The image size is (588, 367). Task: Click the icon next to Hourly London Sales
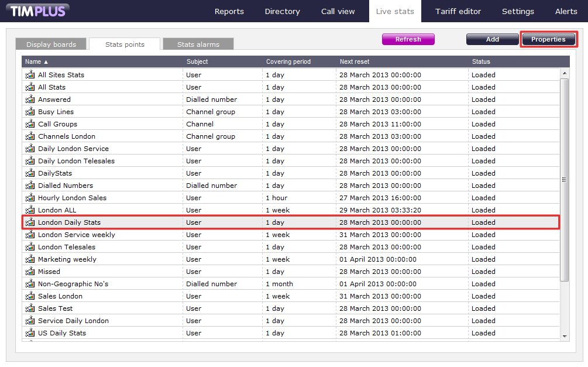click(x=29, y=198)
